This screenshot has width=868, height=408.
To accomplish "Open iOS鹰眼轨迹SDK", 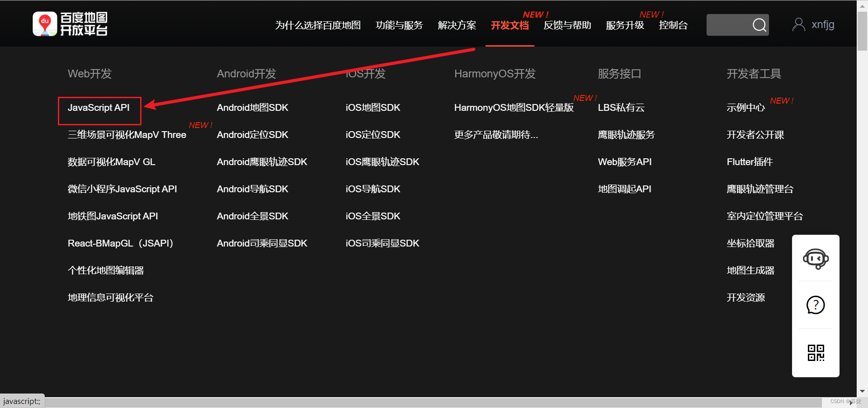I will pyautogui.click(x=382, y=162).
